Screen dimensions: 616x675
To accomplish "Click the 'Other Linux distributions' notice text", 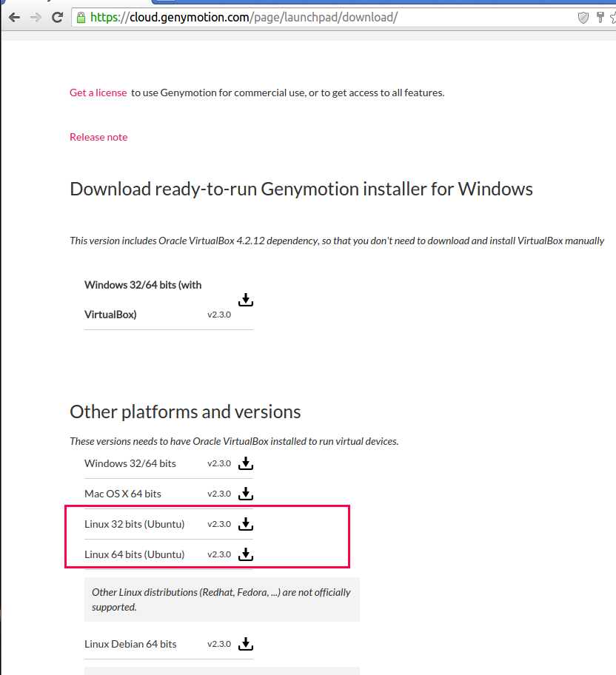I will click(x=221, y=600).
